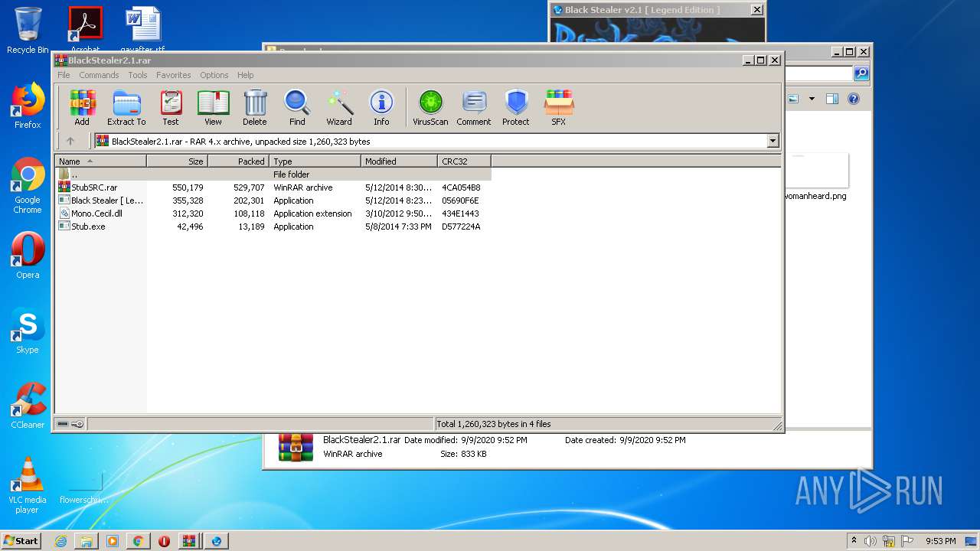Viewport: 980px width, 551px height.
Task: Click the Delete trash can icon
Action: click(x=255, y=107)
